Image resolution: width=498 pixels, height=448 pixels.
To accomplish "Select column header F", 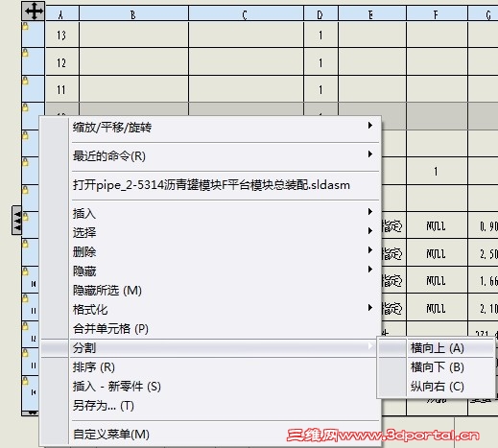I will [x=437, y=14].
